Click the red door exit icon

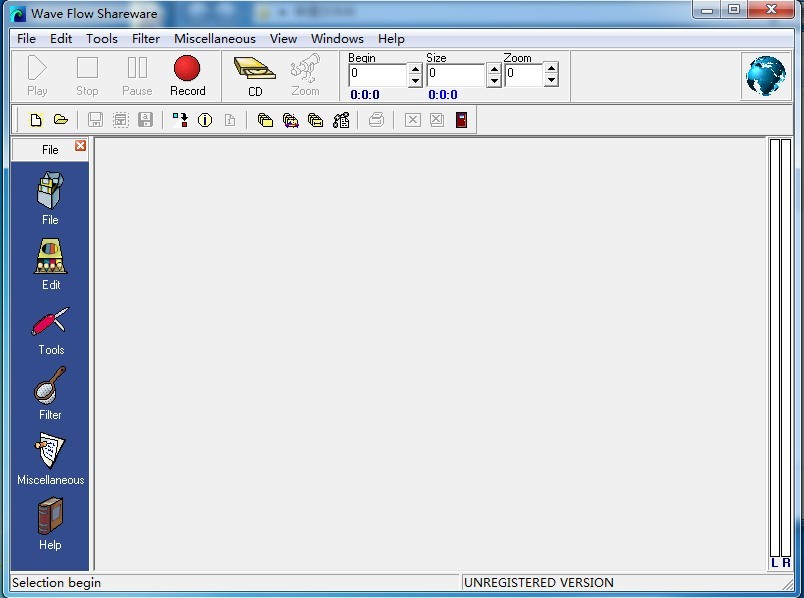pyautogui.click(x=461, y=120)
